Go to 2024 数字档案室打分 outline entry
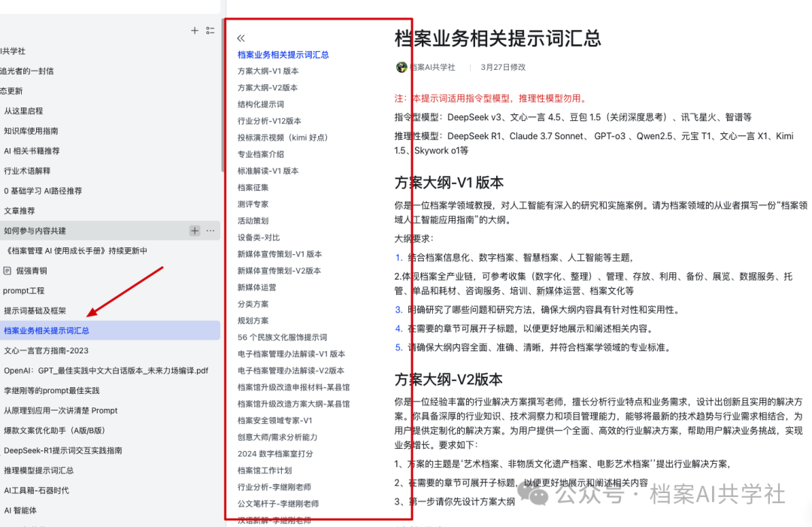The image size is (812, 527). tap(275, 453)
